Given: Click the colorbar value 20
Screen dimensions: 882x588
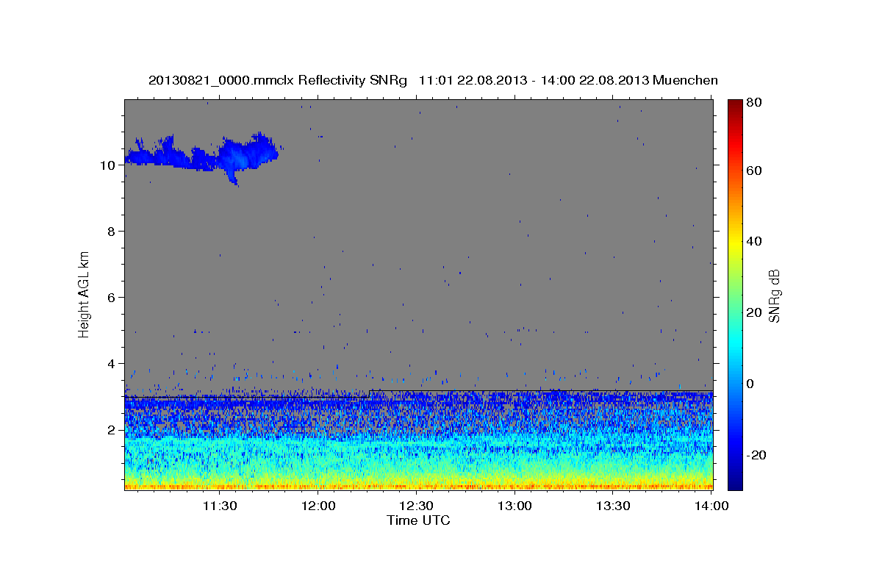Looking at the screenshot, I should click(x=756, y=312).
